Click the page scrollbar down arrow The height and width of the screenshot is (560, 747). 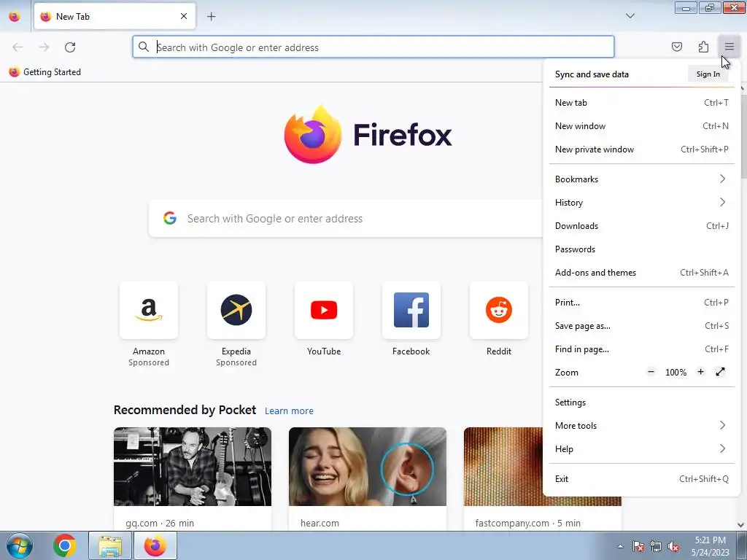741,525
